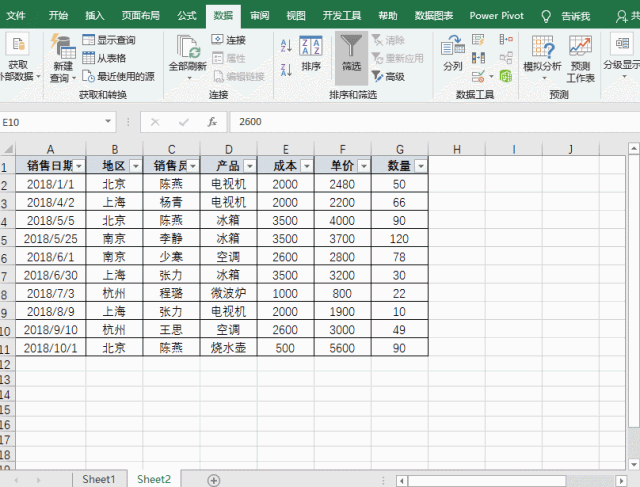Viewport: 640px width, 487px height.
Task: Sort ascending with the A-Z icon
Action: [x=286, y=45]
